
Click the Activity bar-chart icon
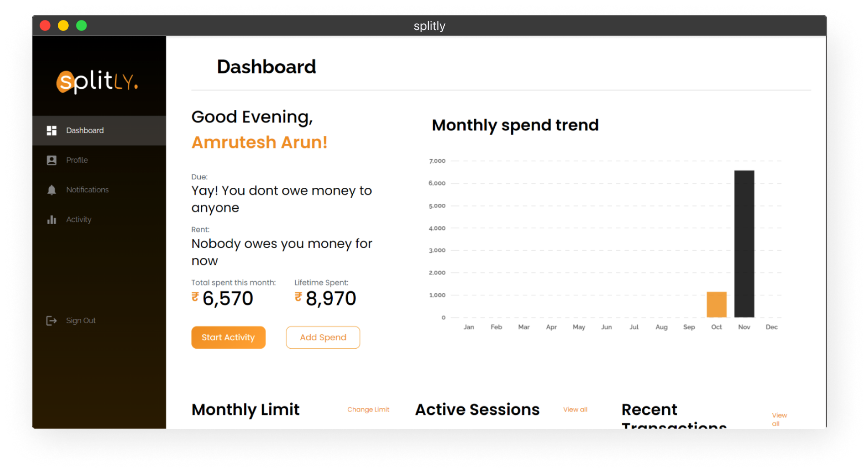point(51,220)
